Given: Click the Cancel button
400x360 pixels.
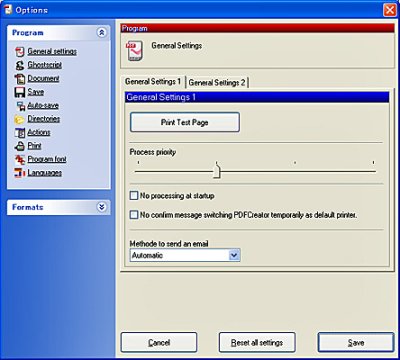Looking at the screenshot, I should pyautogui.click(x=159, y=342).
